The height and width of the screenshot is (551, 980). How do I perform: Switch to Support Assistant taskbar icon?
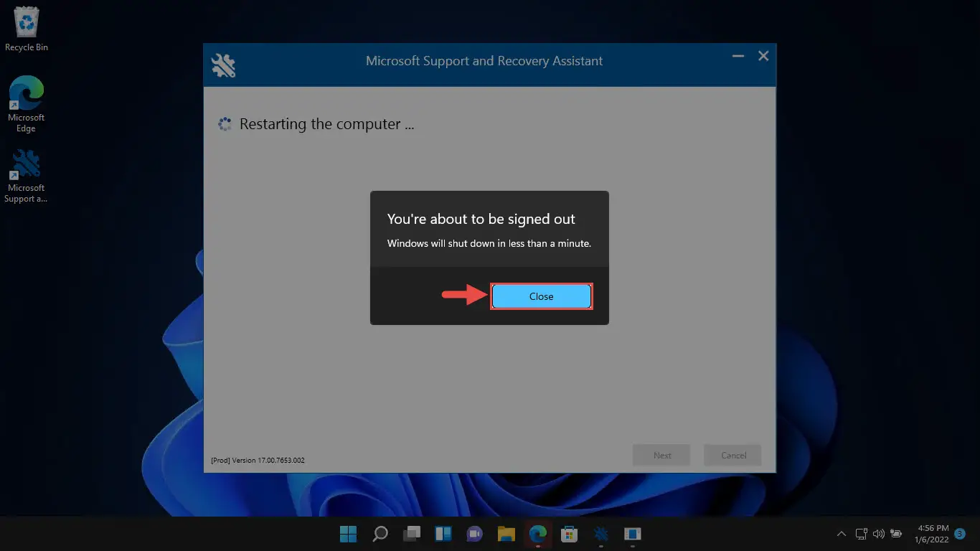coord(601,534)
